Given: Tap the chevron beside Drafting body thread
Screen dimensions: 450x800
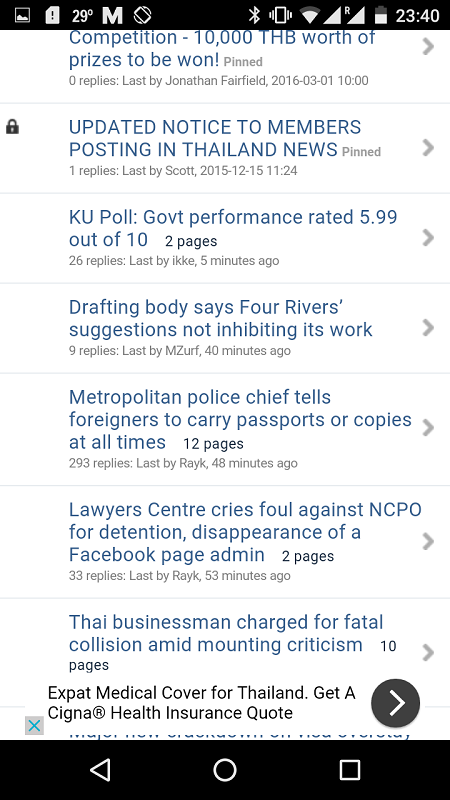Looking at the screenshot, I should (x=428, y=328).
